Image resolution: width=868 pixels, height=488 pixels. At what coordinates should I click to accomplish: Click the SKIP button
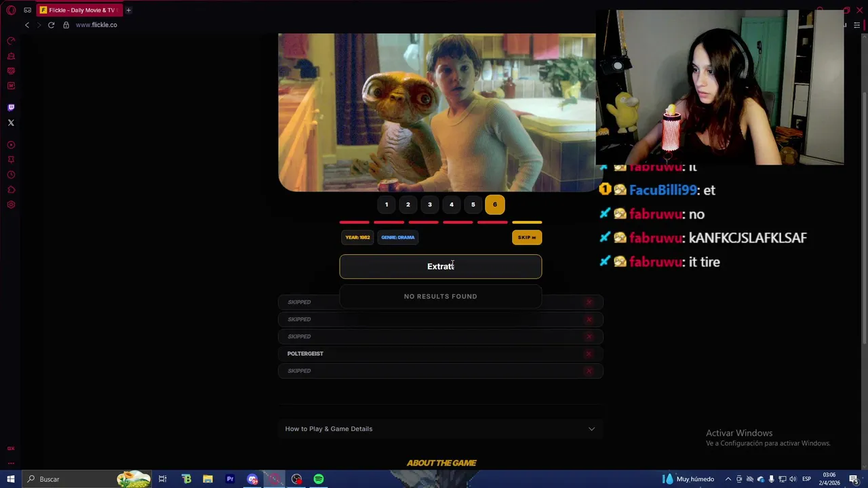(x=527, y=237)
